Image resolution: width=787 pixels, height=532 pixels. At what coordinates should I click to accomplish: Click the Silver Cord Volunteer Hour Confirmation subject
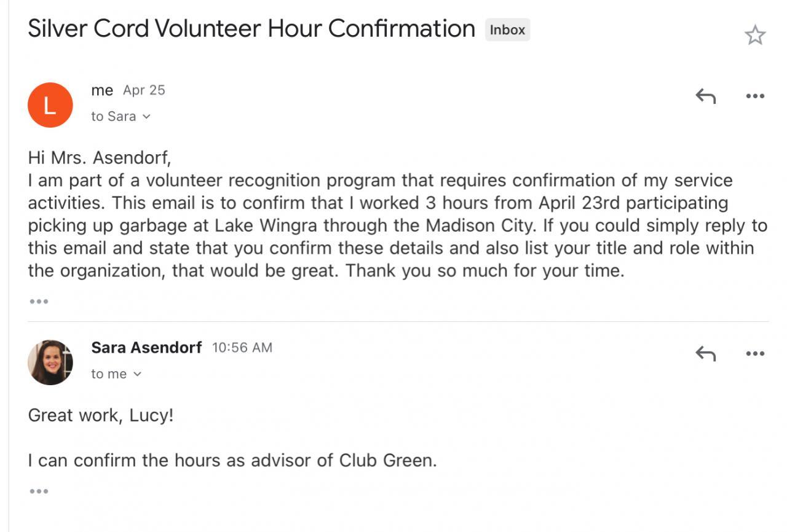251,29
